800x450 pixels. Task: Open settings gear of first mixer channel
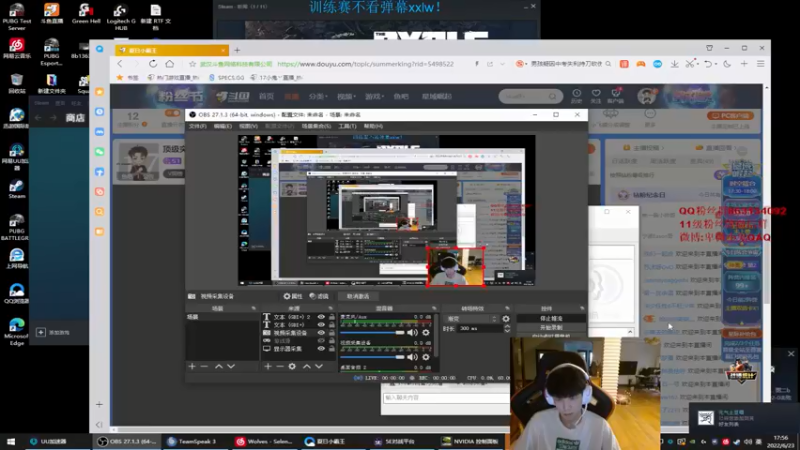coord(426,333)
